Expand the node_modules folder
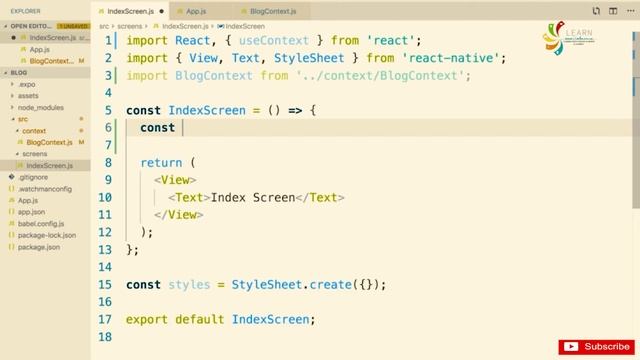This screenshot has height=360, width=640. (40, 108)
